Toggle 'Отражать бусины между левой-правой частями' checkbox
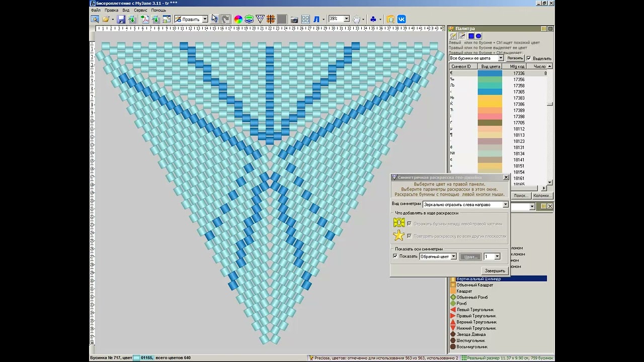Screen dimensions: 644x362 (409, 224)
